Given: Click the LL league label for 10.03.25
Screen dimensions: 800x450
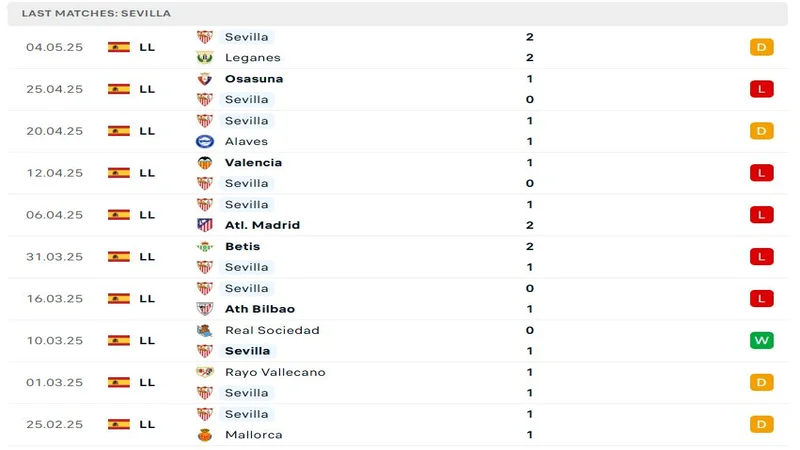Looking at the screenshot, I should coord(147,341).
